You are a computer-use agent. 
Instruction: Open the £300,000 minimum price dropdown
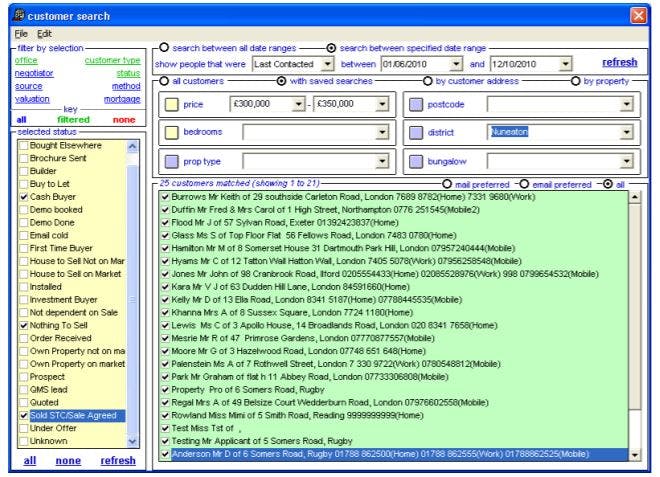tap(298, 104)
